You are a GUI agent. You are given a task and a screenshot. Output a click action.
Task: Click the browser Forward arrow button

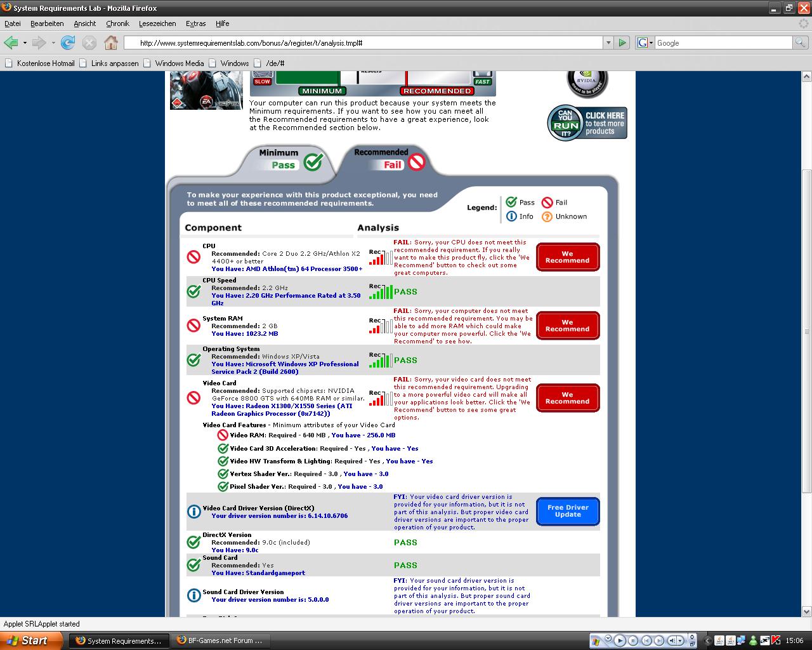click(39, 43)
